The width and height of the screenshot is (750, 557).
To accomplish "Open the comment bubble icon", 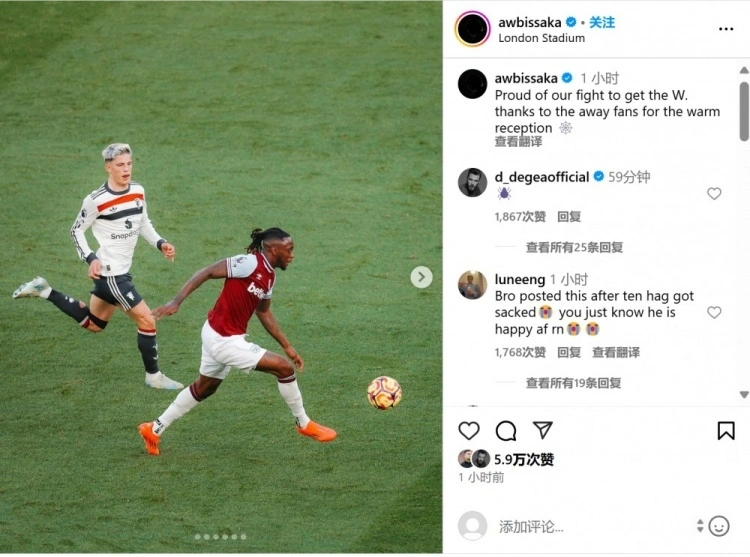I will tap(506, 431).
